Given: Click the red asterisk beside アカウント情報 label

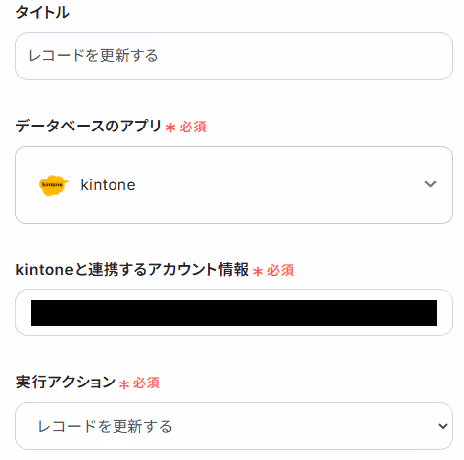Looking at the screenshot, I should pos(258,271).
